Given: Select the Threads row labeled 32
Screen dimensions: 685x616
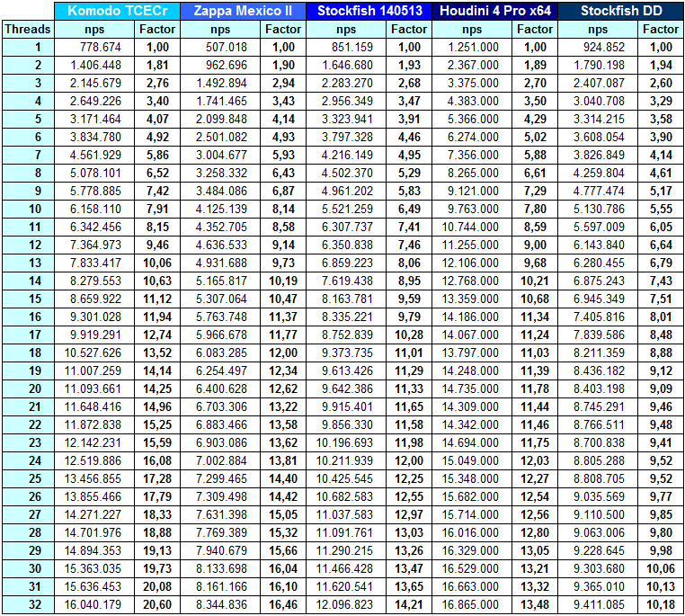Looking at the screenshot, I should pos(28,604).
